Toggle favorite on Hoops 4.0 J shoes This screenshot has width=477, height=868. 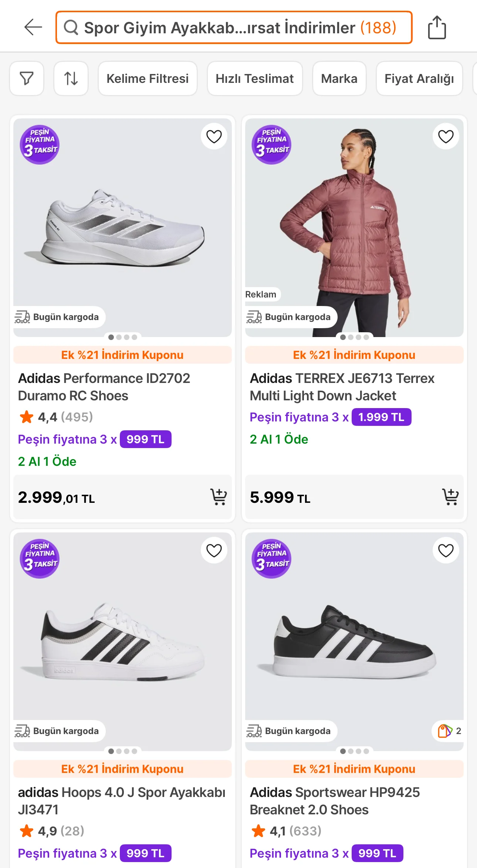214,551
